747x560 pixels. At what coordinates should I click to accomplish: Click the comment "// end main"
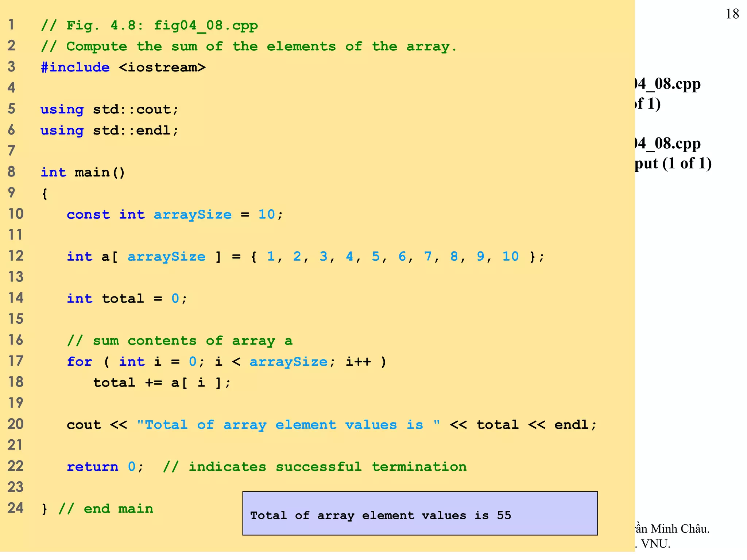[x=106, y=509]
